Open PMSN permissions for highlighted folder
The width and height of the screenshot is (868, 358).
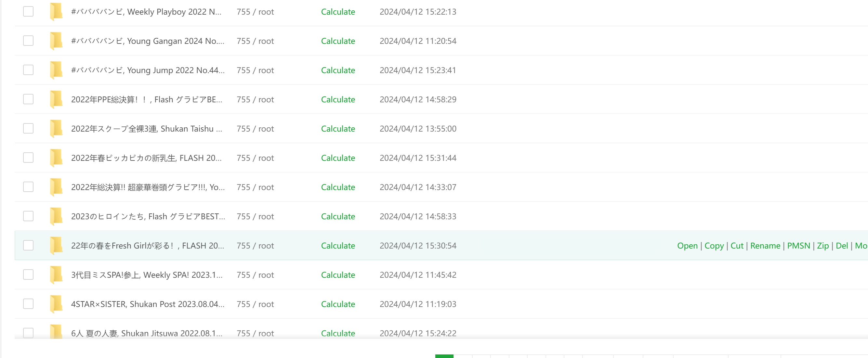click(798, 246)
